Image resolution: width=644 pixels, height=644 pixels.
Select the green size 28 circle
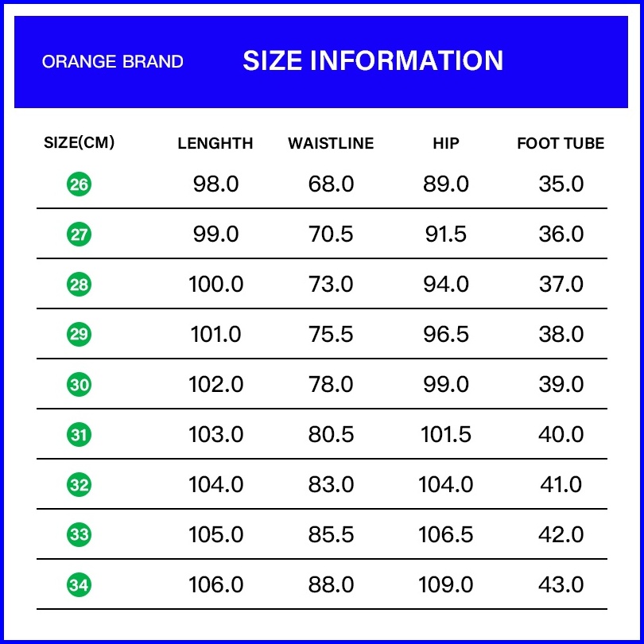click(79, 285)
